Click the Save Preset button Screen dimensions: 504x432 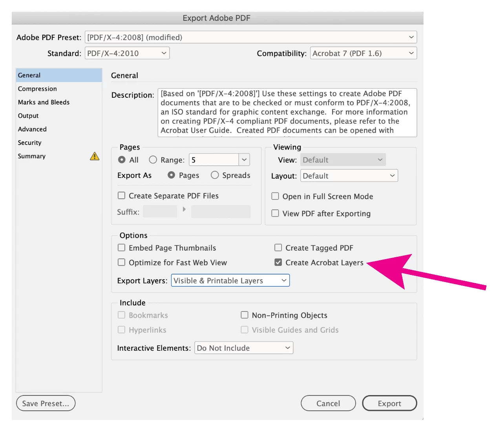[46, 403]
